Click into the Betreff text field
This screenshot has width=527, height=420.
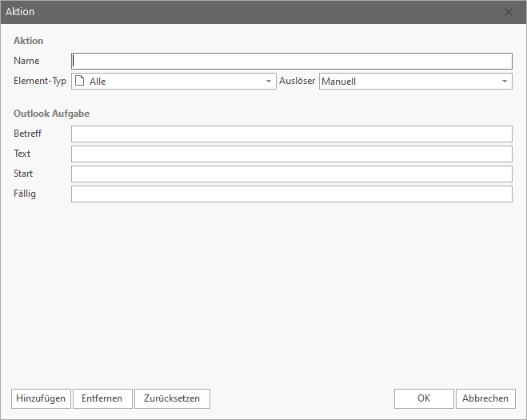click(x=292, y=134)
